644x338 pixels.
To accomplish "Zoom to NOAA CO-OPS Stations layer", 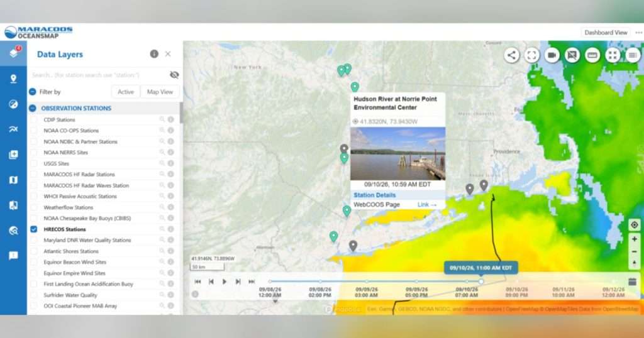I will coord(162,131).
